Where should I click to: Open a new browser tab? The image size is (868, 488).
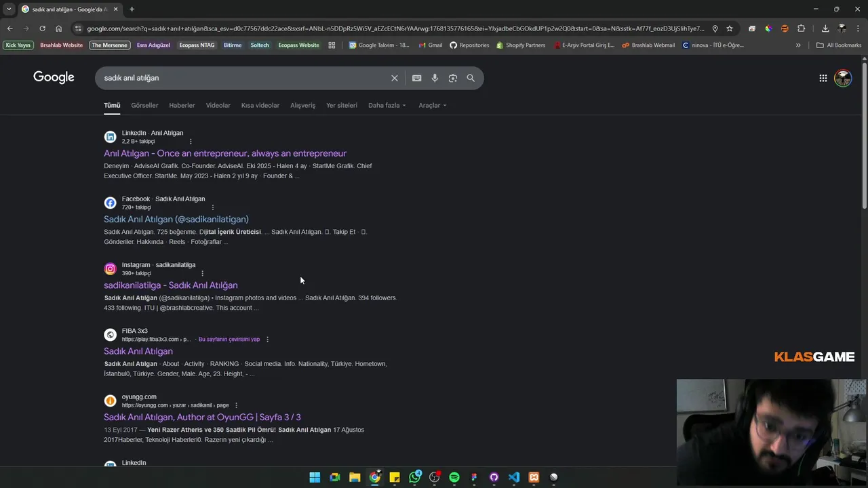click(132, 9)
